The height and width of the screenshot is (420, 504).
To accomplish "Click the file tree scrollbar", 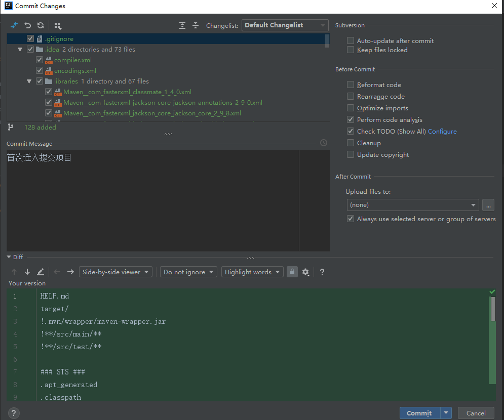I will pyautogui.click(x=327, y=40).
